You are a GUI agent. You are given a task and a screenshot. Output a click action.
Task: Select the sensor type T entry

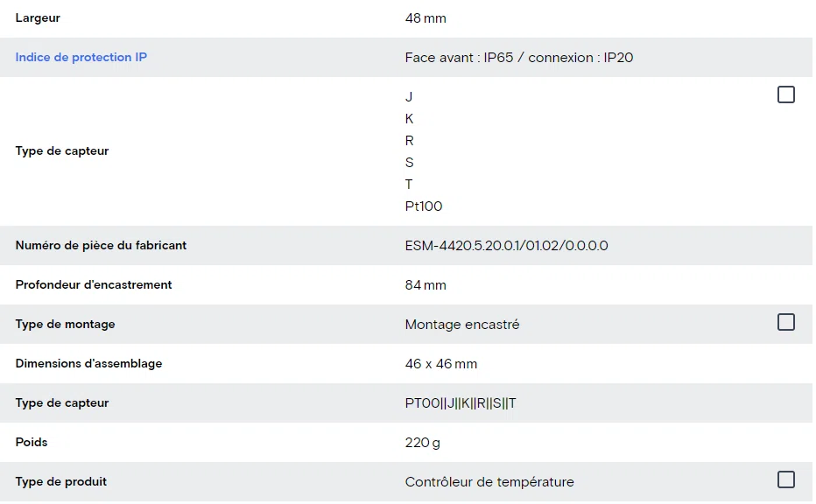point(409,185)
